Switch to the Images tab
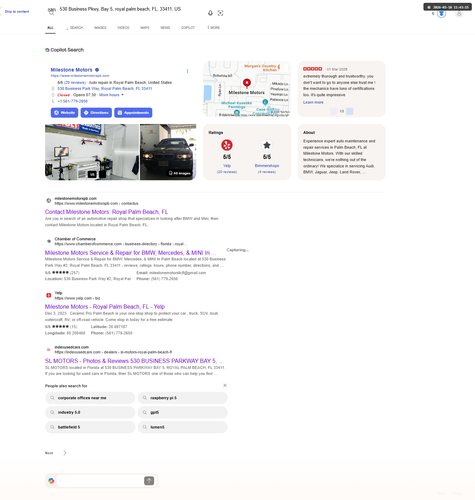Image resolution: width=475 pixels, height=500 pixels. coord(100,28)
